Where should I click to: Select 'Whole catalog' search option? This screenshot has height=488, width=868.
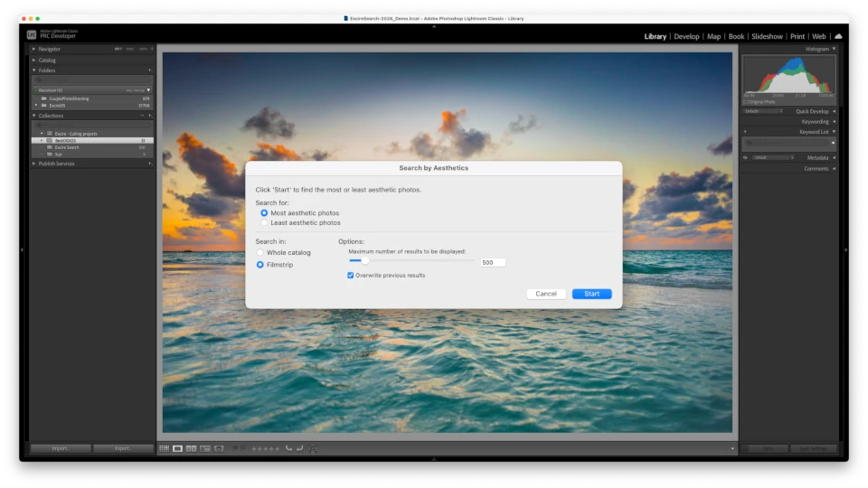260,252
